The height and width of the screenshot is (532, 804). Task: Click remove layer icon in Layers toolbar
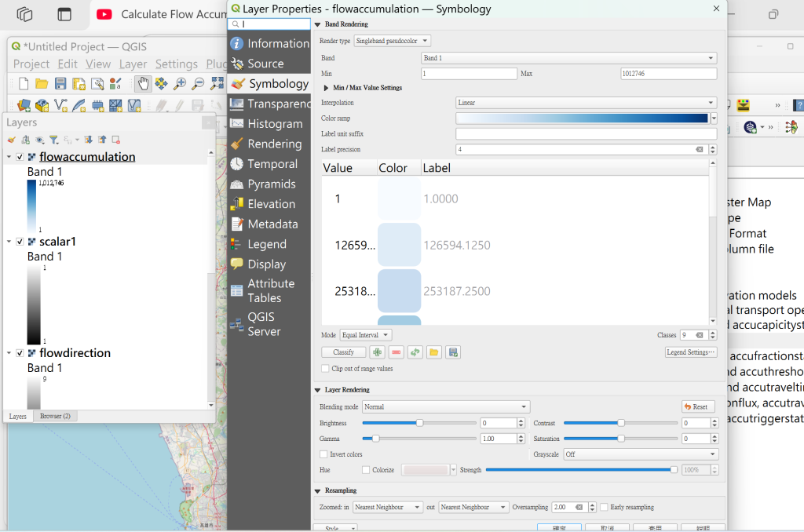(x=116, y=140)
